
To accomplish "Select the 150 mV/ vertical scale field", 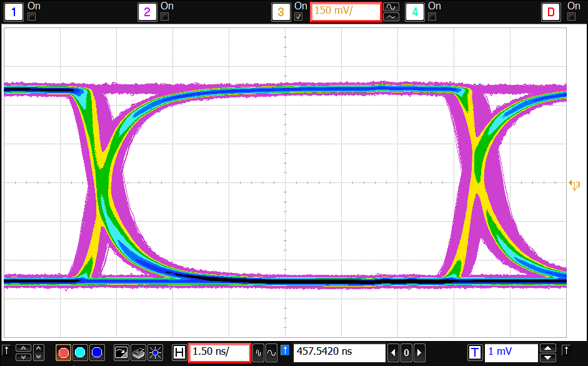I will click(x=346, y=11).
